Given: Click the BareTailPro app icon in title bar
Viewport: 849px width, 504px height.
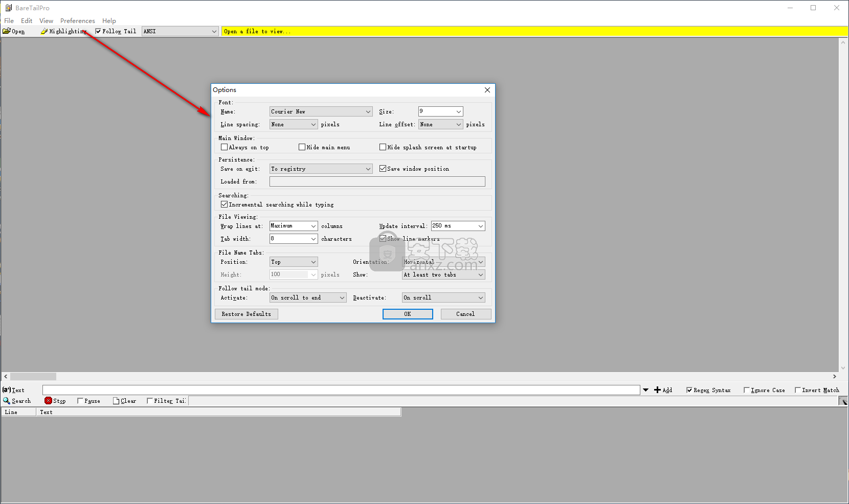Looking at the screenshot, I should point(8,8).
